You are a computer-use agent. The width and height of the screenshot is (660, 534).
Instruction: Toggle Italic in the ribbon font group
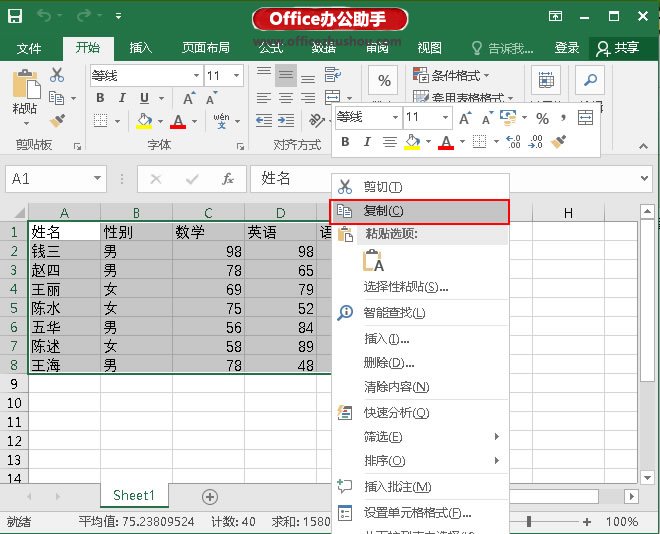122,98
